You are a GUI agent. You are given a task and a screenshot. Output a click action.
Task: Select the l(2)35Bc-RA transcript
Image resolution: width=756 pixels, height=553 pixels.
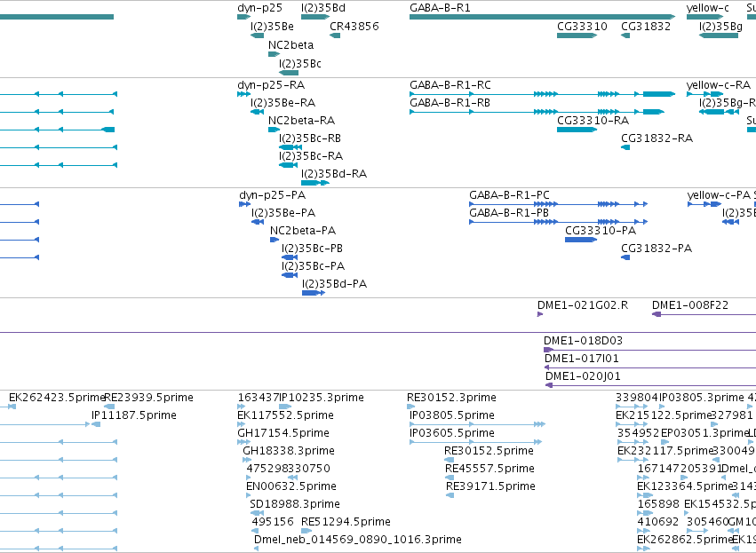click(289, 165)
